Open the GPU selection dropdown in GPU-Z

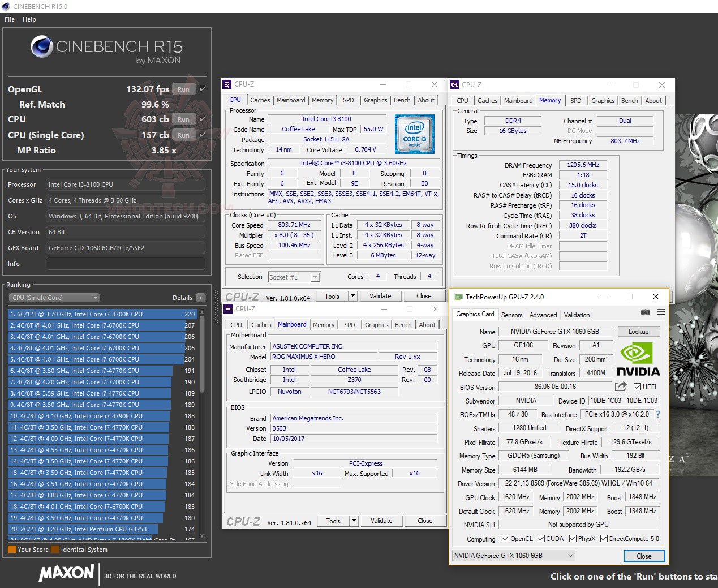(513, 555)
